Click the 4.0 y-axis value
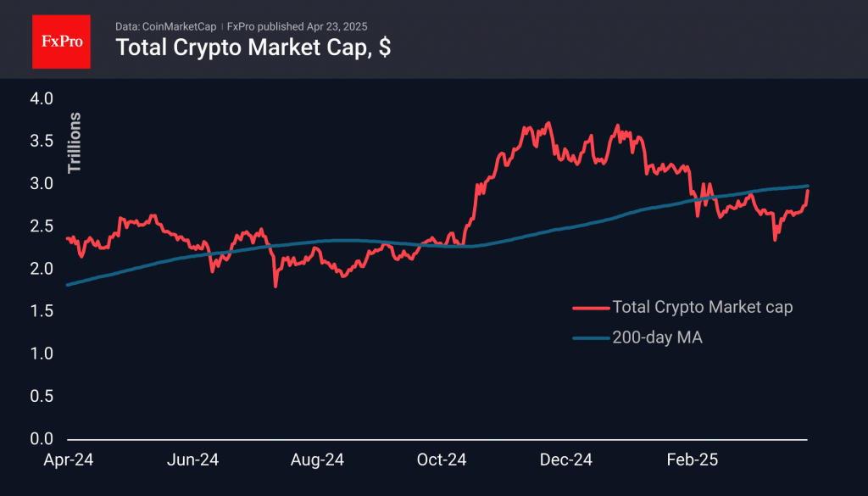Image resolution: width=868 pixels, height=496 pixels. (x=42, y=99)
